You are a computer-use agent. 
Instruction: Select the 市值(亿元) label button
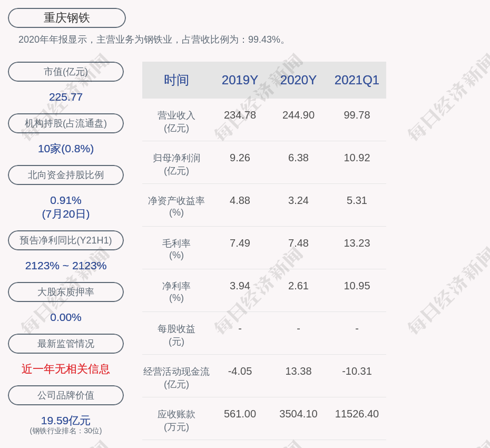66,72
